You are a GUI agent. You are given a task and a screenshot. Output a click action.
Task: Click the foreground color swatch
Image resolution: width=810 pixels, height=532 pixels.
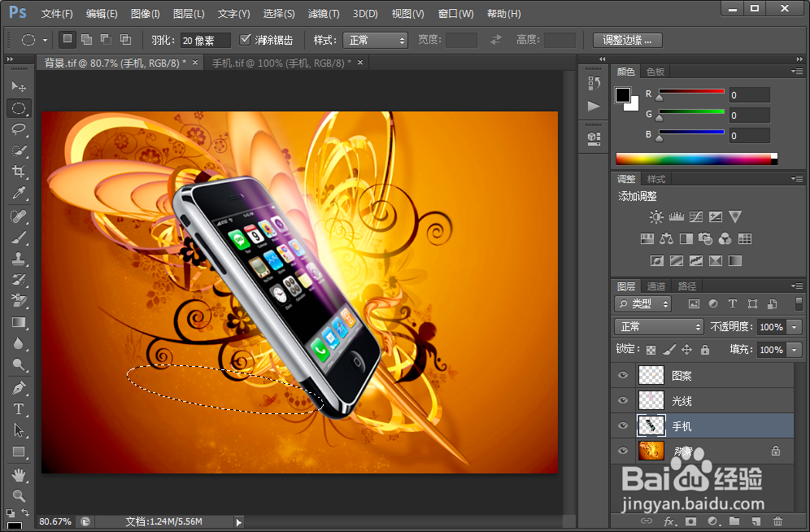pos(622,95)
